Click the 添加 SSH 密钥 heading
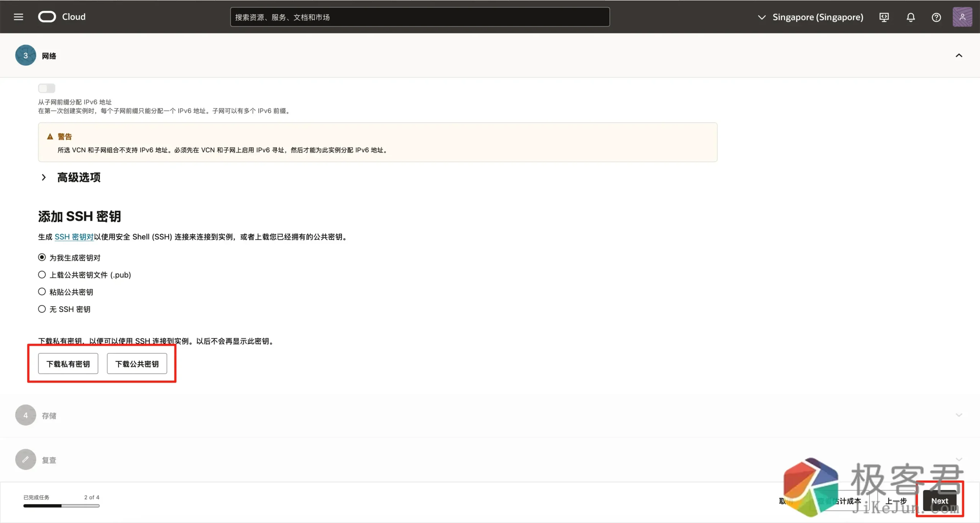980x523 pixels. [x=80, y=216]
